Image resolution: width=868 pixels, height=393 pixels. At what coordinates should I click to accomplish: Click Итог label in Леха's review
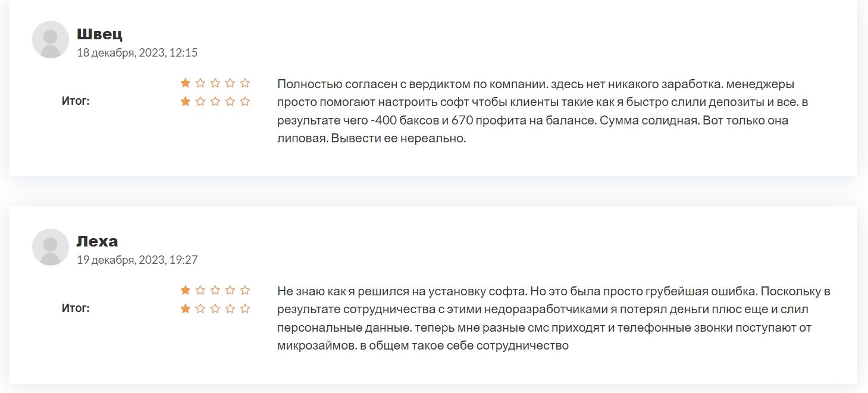[x=76, y=308]
